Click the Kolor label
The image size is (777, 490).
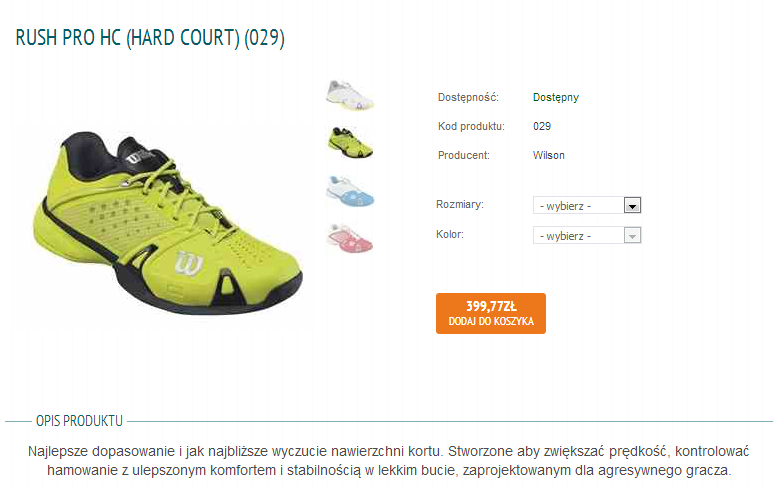450,234
